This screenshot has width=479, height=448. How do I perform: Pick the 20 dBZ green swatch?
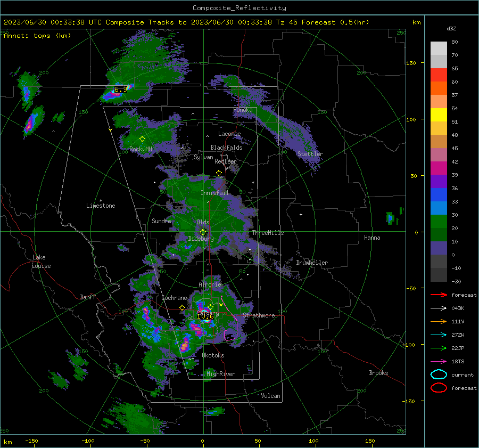pyautogui.click(x=439, y=221)
